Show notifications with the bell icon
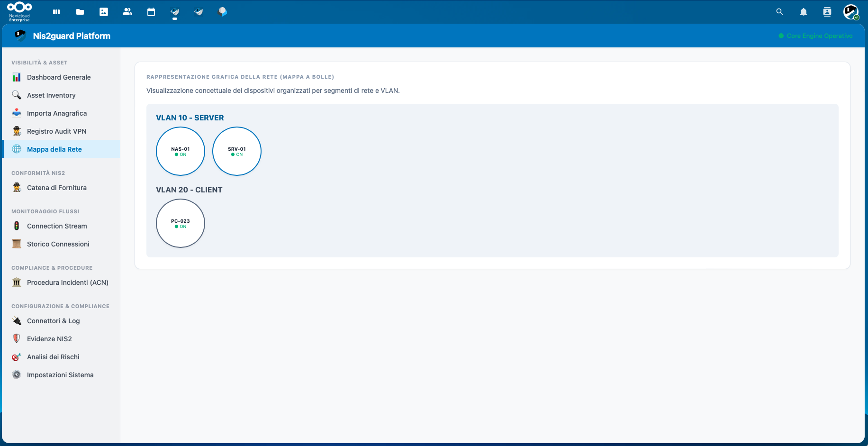868x446 pixels. [804, 12]
